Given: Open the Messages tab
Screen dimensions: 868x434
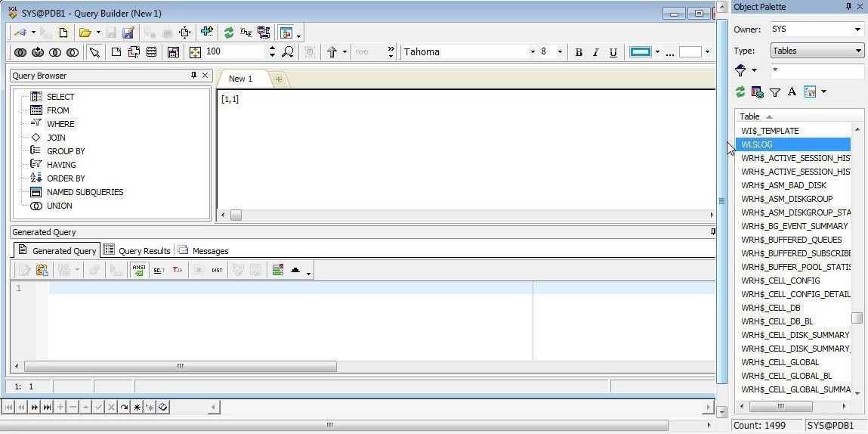Looking at the screenshot, I should (x=203, y=251).
